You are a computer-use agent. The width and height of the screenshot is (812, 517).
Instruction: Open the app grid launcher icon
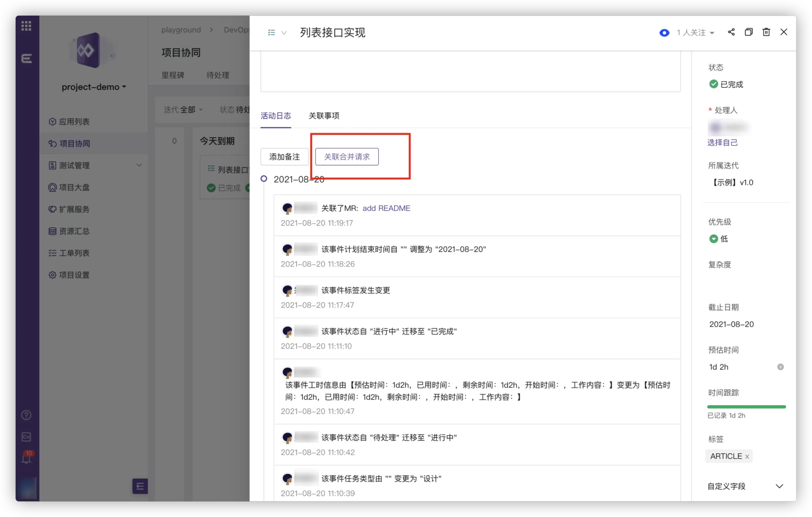26,26
